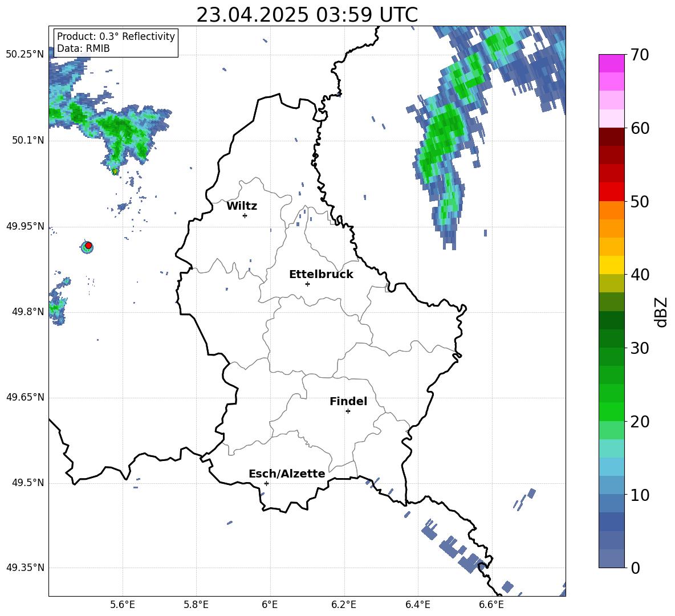Click the 5.6°E longitude tick label

(122, 605)
